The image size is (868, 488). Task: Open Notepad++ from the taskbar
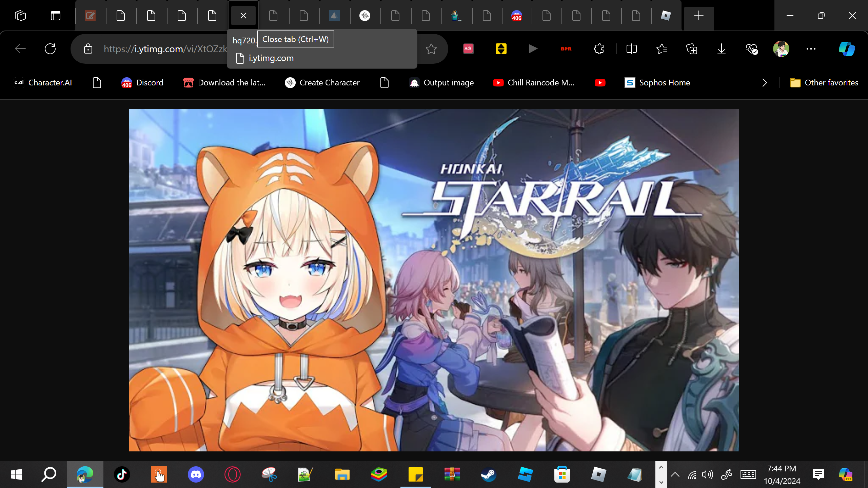pyautogui.click(x=305, y=474)
